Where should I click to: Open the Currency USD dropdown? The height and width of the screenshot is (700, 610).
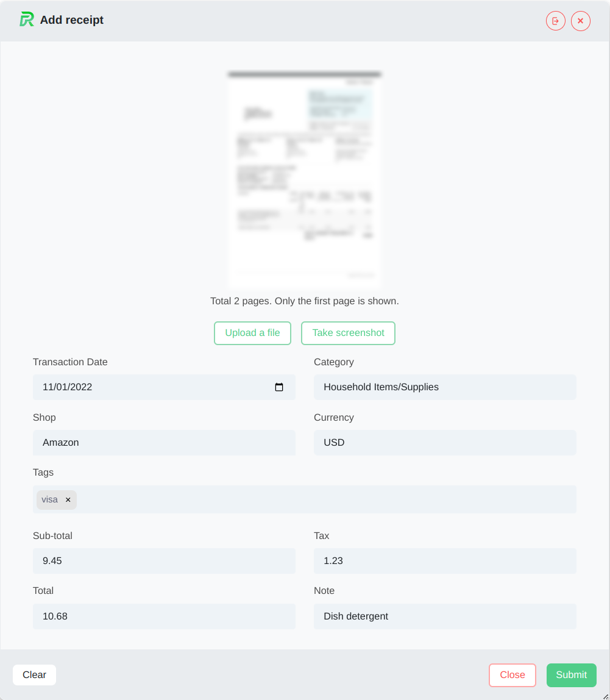(x=445, y=443)
